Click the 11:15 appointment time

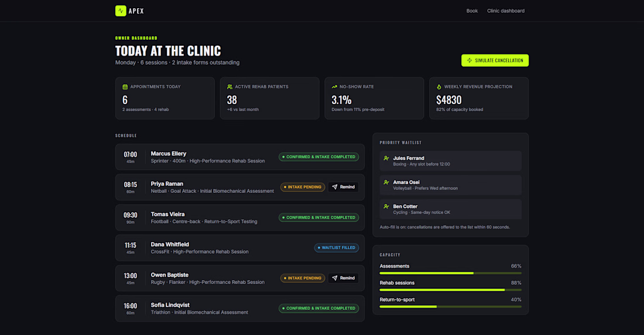(x=130, y=246)
